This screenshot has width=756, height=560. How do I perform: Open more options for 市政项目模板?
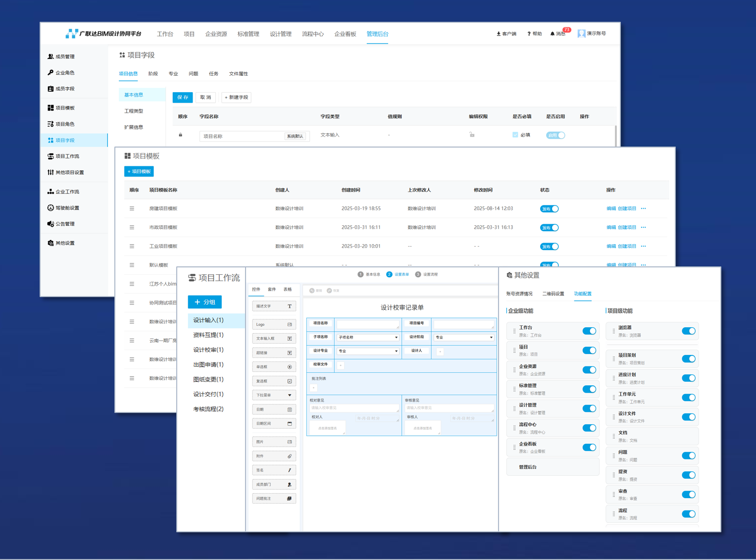click(x=643, y=228)
